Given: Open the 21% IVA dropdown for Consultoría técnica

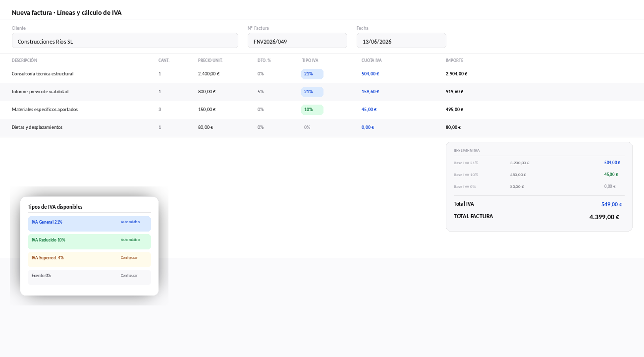Looking at the screenshot, I should point(312,74).
